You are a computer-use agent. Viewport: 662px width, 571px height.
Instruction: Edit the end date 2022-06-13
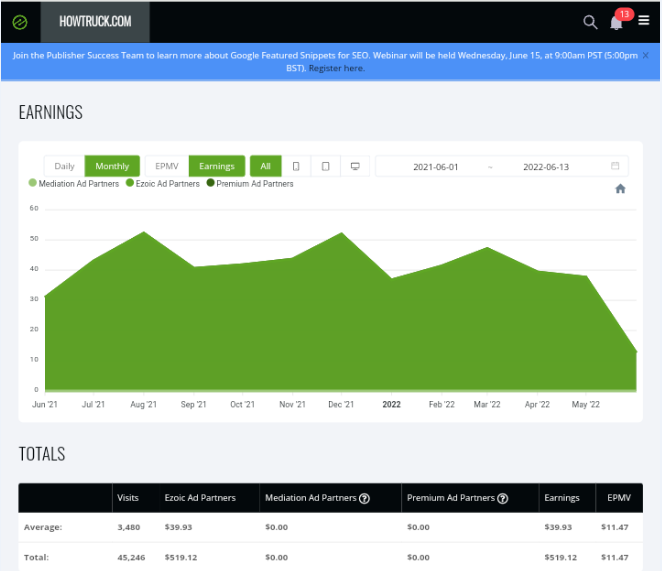(546, 167)
